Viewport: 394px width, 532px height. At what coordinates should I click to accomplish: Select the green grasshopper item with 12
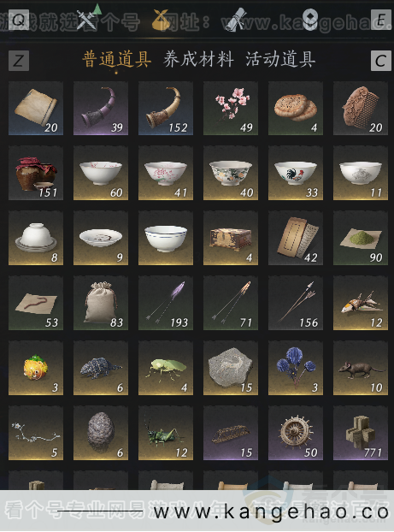[x=166, y=433]
